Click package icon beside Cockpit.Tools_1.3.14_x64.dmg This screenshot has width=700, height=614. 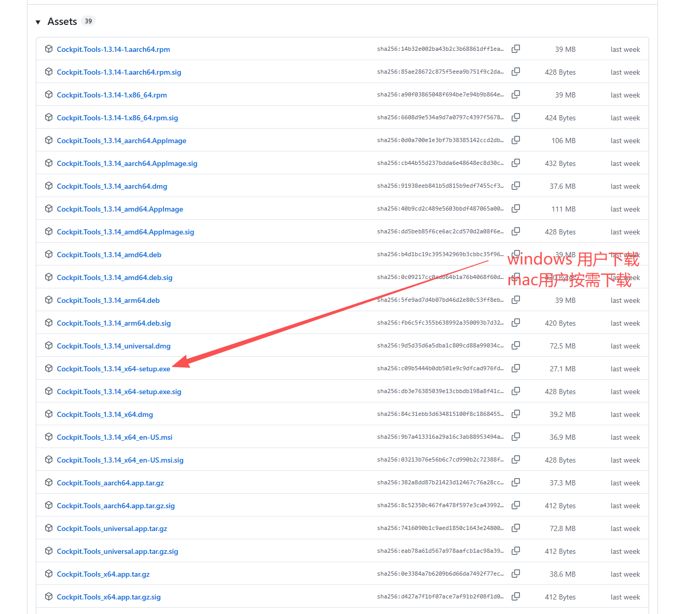click(x=49, y=414)
